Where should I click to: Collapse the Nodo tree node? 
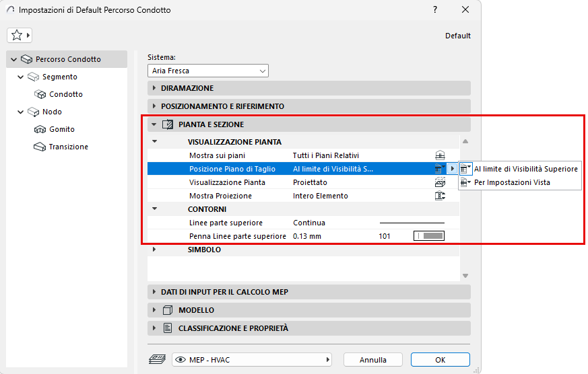point(21,112)
